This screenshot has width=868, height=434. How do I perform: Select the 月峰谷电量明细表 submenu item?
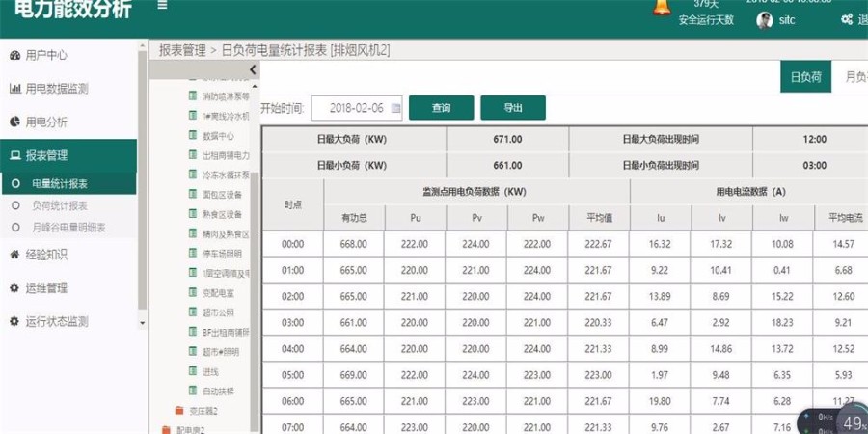point(68,227)
